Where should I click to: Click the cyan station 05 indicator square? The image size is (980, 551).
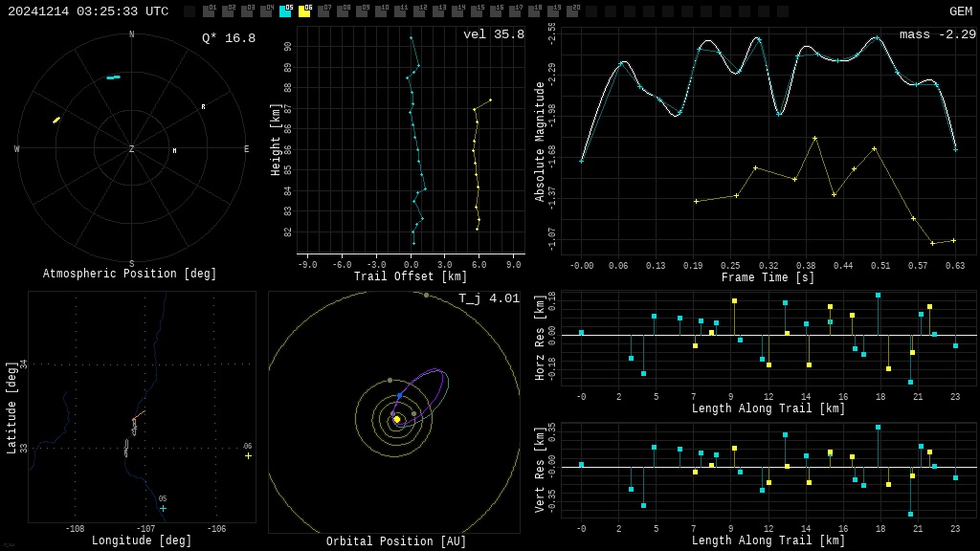point(285,11)
